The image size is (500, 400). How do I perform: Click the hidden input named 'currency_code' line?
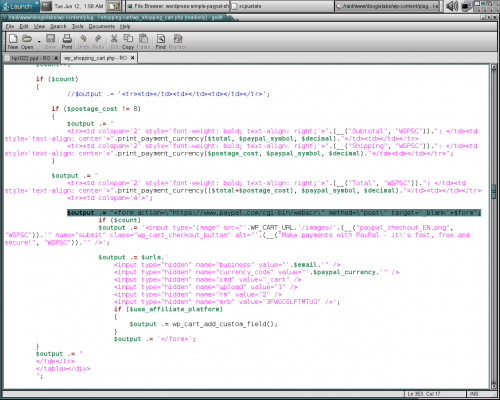tap(256, 272)
